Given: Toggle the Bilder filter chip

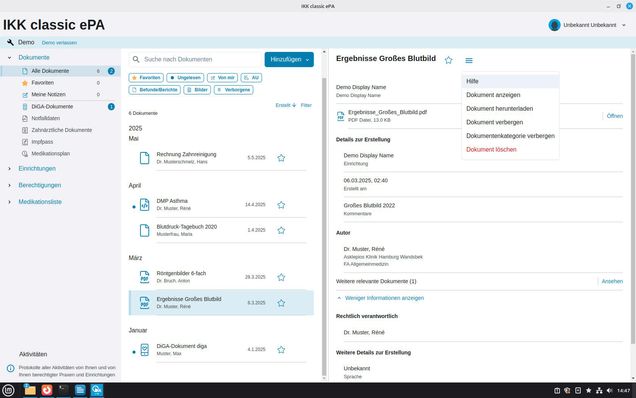Looking at the screenshot, I should coord(197,90).
